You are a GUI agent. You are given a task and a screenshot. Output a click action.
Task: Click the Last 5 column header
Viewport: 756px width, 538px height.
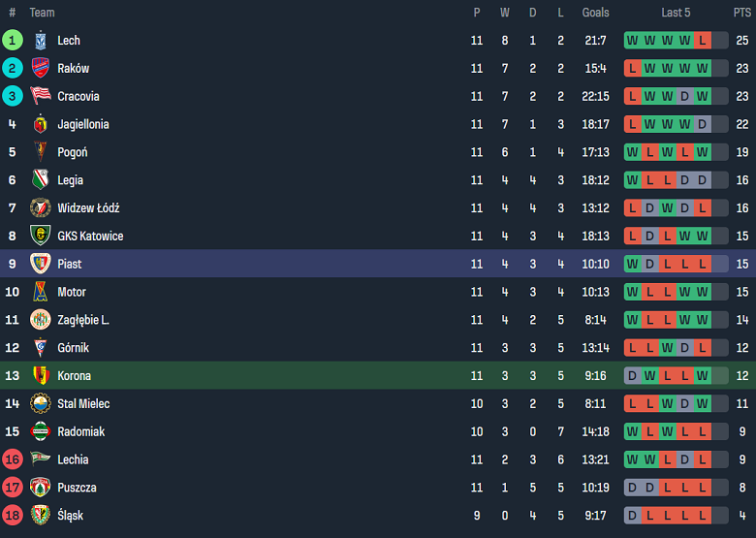pos(676,13)
